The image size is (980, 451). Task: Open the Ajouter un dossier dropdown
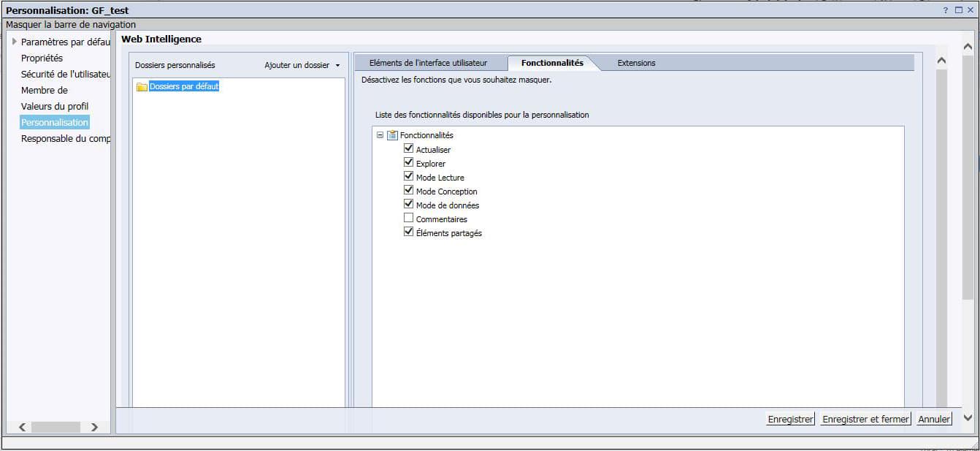[302, 65]
